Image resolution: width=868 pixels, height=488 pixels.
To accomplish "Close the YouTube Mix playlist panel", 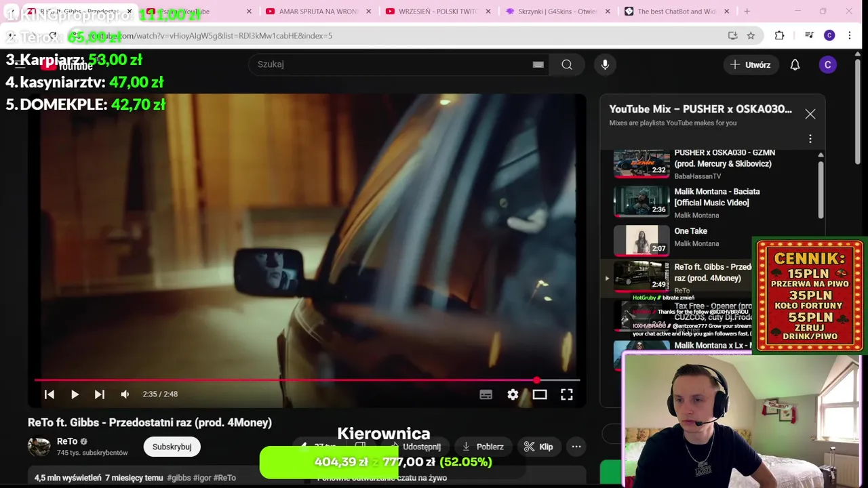I will (x=810, y=114).
